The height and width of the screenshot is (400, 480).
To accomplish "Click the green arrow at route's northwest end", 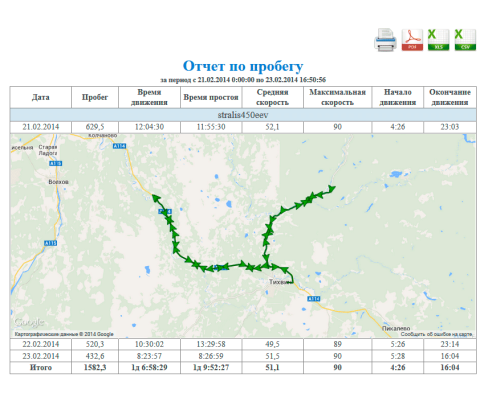I will [156, 198].
